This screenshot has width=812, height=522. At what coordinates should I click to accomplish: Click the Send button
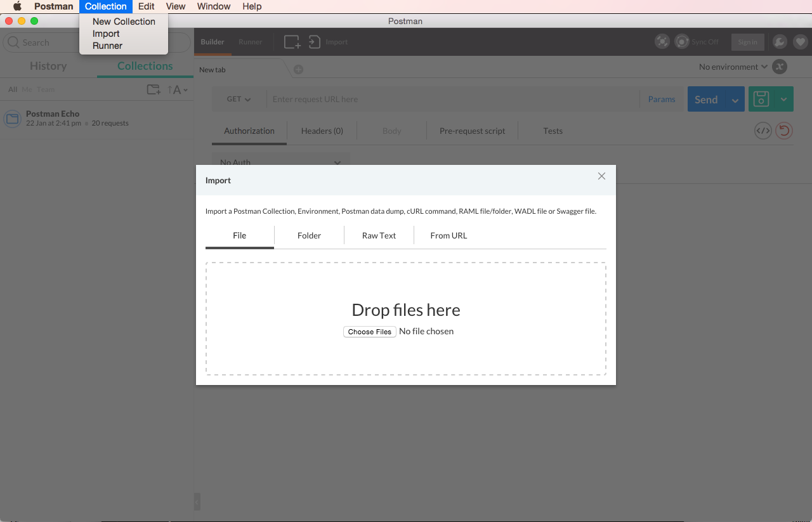(706, 99)
